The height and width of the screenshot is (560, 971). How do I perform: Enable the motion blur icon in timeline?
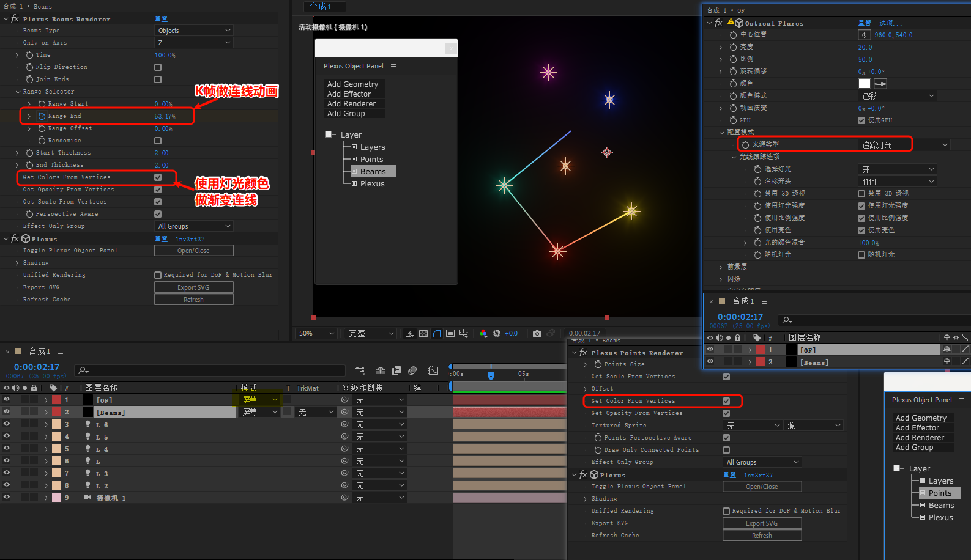click(412, 370)
